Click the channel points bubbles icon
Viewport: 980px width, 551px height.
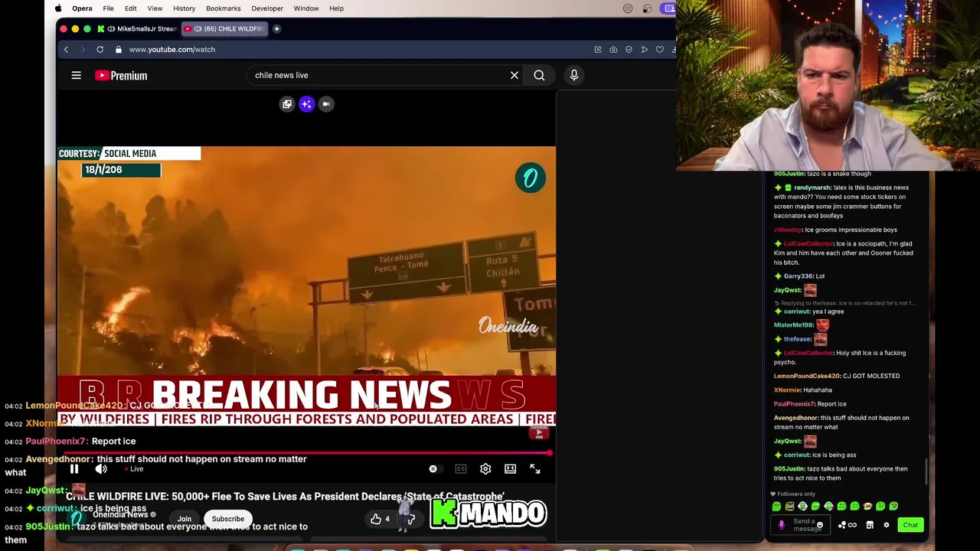(x=842, y=525)
